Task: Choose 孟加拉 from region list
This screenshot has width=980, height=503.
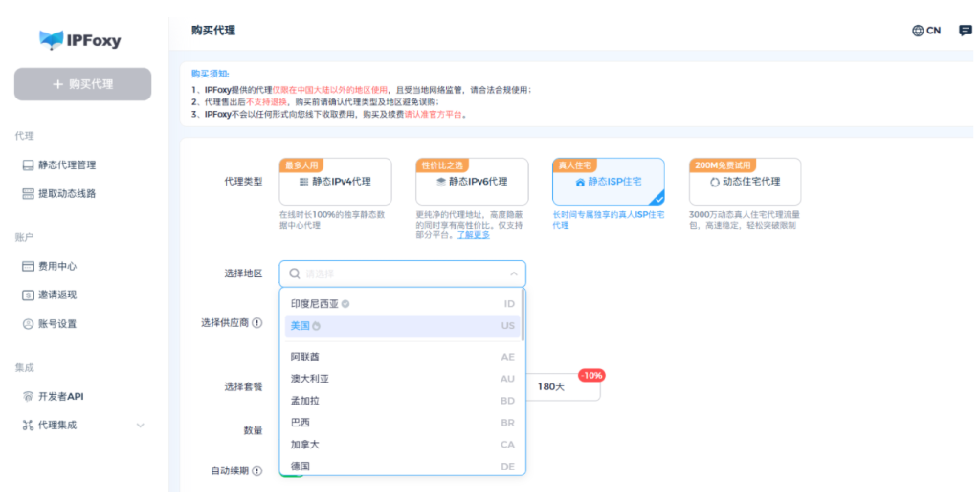Action: tap(403, 401)
